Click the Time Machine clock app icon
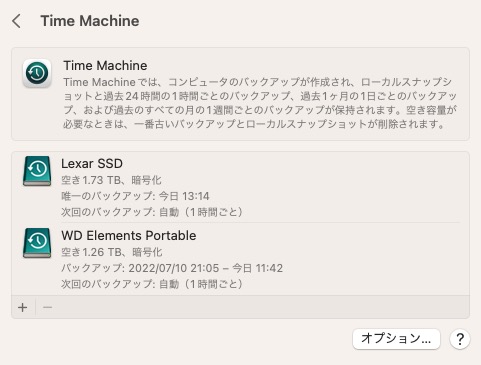The image size is (481, 365). click(x=37, y=73)
